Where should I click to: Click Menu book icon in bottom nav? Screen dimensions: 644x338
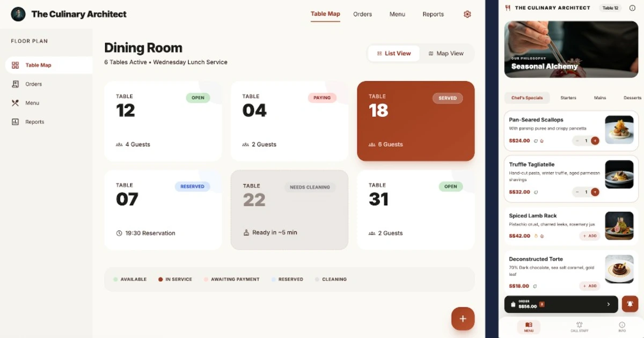[x=529, y=325]
